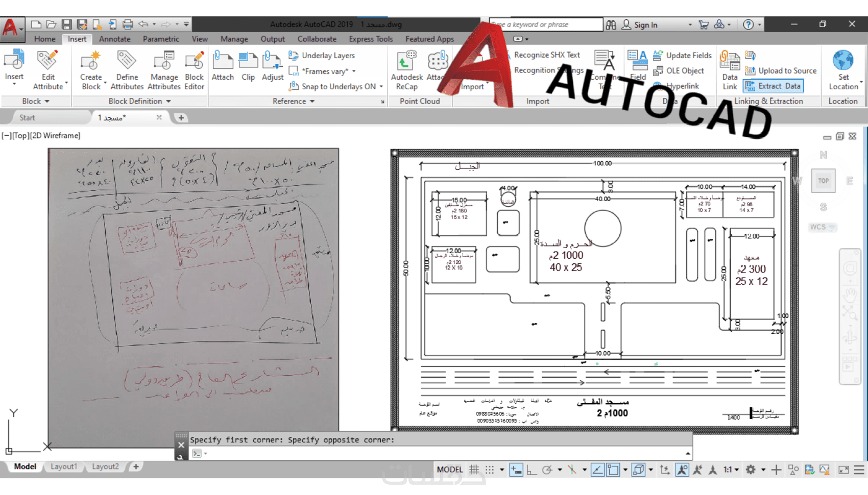
Task: Launch the Create Block tool
Action: coord(91,70)
